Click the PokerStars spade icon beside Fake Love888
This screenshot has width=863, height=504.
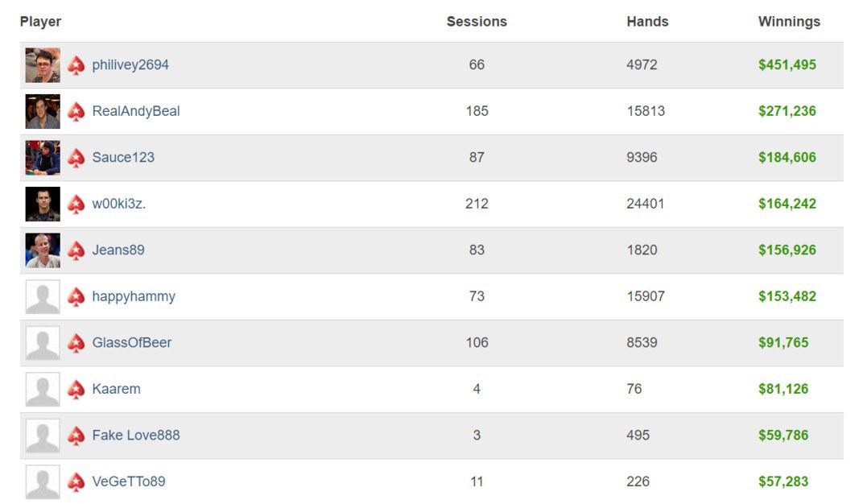pos(76,436)
